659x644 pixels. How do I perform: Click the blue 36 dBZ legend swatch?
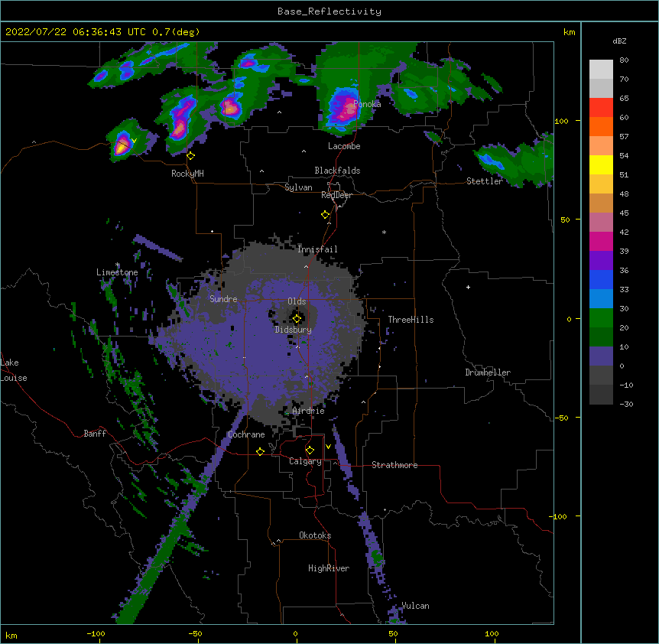click(601, 279)
